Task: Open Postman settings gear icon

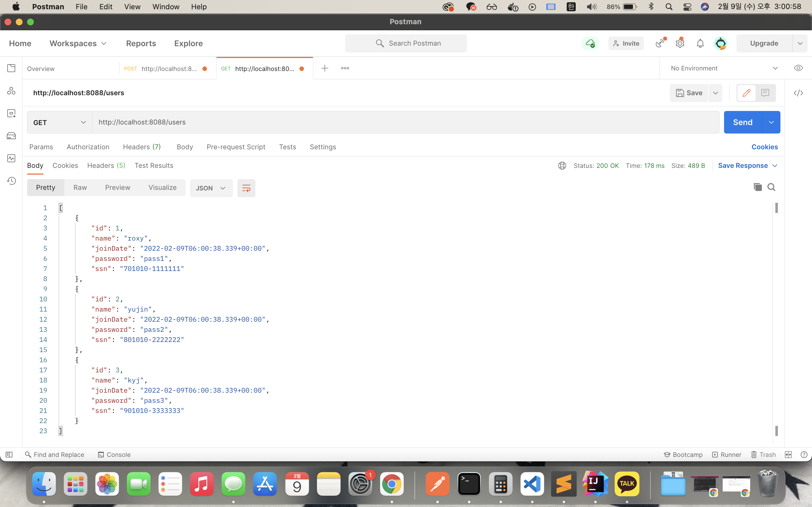Action: click(680, 43)
